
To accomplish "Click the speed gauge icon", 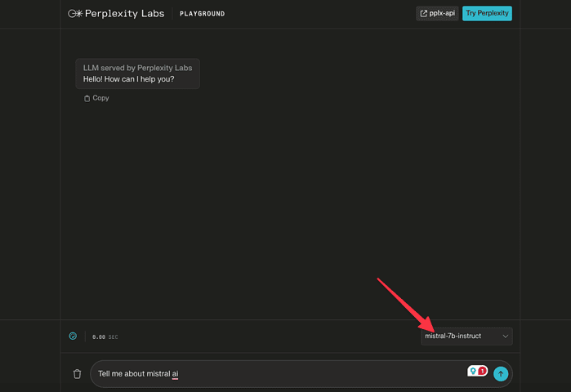I will (x=73, y=336).
